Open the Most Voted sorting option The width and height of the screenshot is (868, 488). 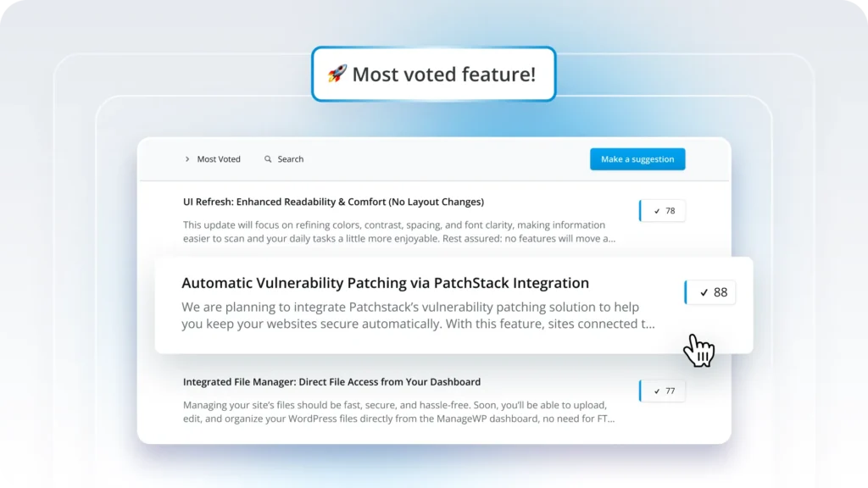[218, 159]
